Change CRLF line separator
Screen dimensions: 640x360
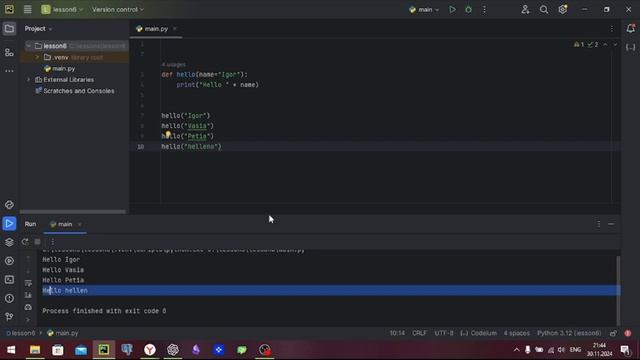click(x=419, y=333)
